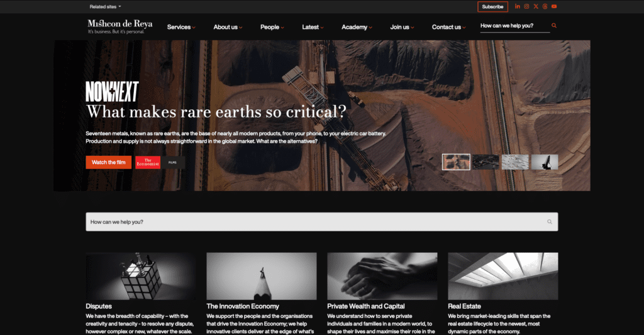The width and height of the screenshot is (644, 335).
Task: Open the YouTube social icon
Action: click(x=554, y=6)
